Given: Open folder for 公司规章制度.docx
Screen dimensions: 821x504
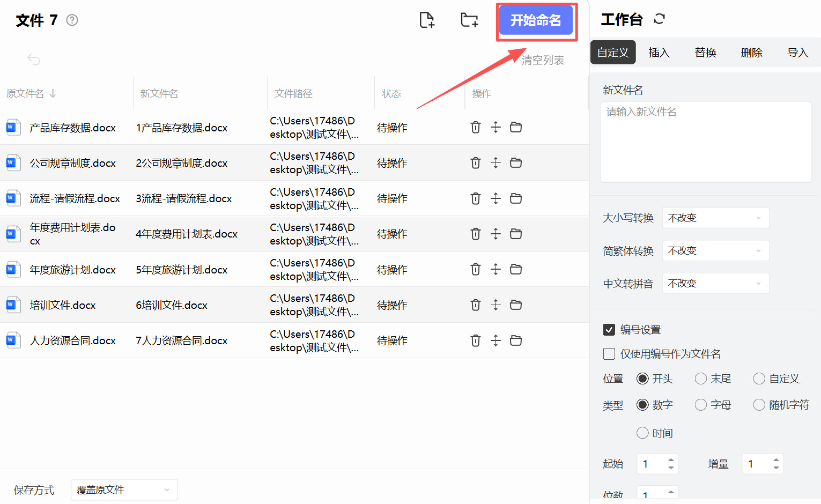Looking at the screenshot, I should [516, 162].
